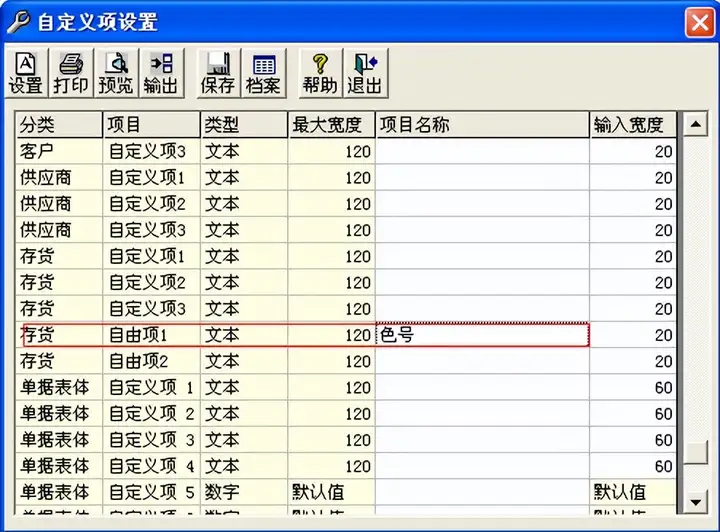
Task: Open the 设置 toolbar icon
Action: [x=26, y=73]
